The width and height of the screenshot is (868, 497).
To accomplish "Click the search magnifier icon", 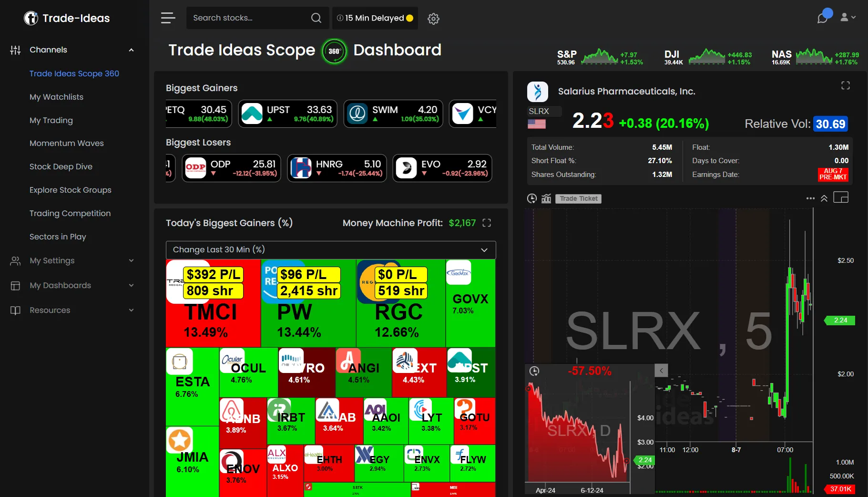I will coord(316,18).
